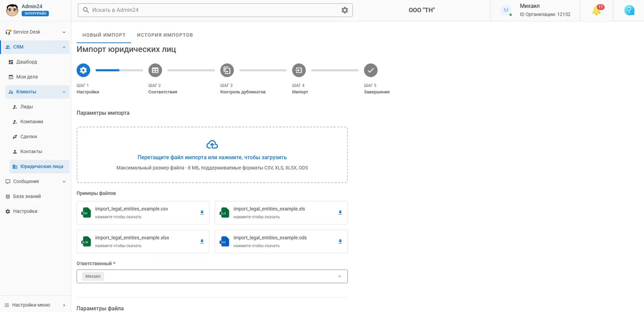Click the Step 3 duplicate control icon
This screenshot has height=312, width=644.
click(x=227, y=70)
